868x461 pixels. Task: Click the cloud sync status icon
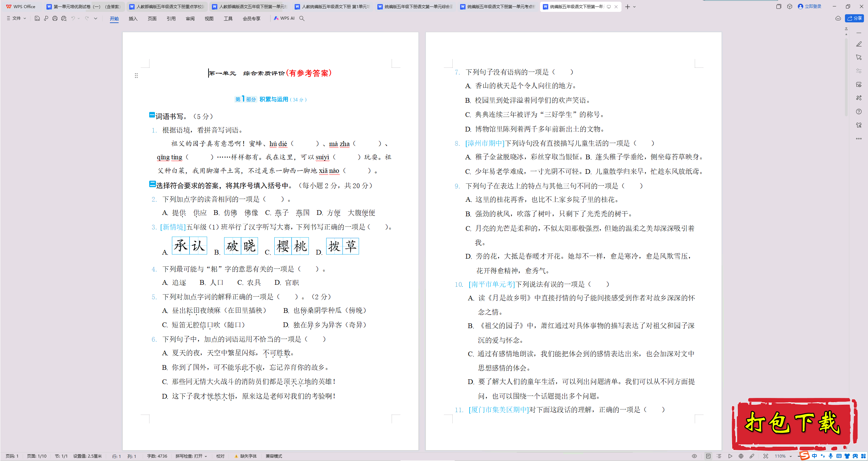coord(838,18)
